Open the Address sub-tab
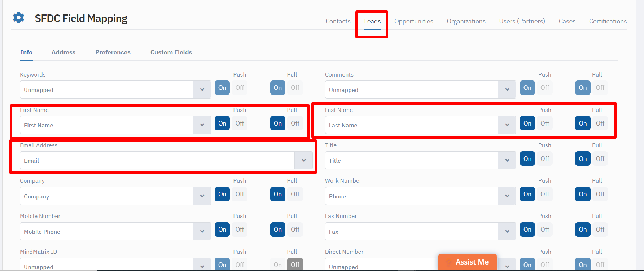 63,52
